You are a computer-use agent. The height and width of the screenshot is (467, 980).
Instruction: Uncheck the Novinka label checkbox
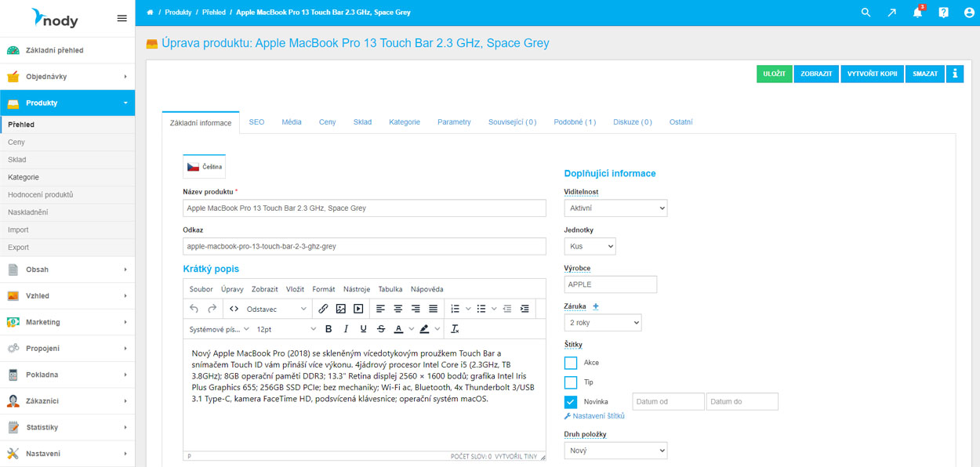click(571, 402)
